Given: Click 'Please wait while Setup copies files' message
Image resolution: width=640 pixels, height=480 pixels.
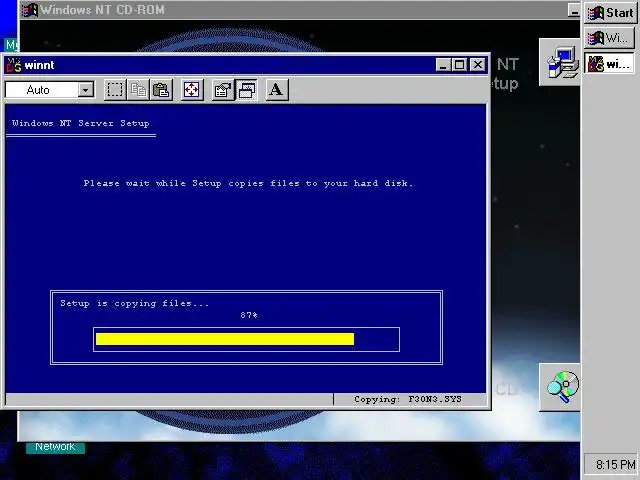Looking at the screenshot, I should [248, 183].
